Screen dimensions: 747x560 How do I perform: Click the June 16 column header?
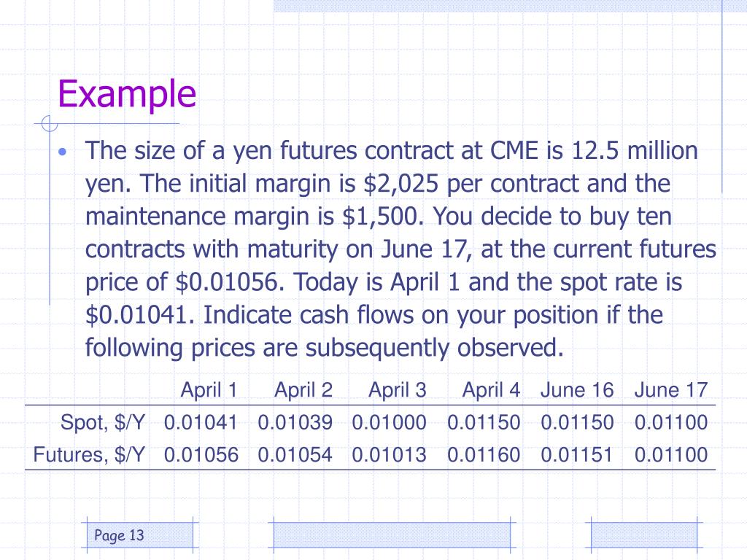[577, 391]
